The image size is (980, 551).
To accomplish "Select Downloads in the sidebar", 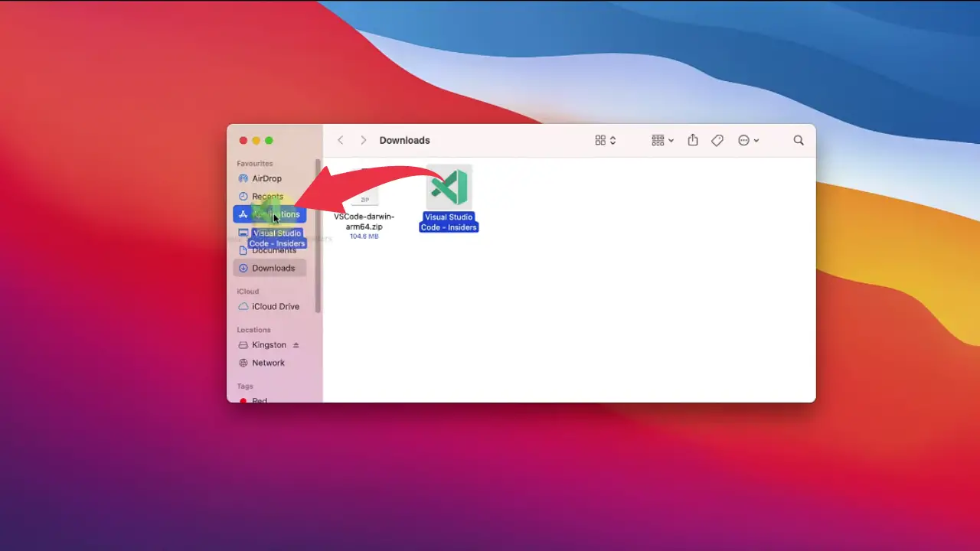I will pyautogui.click(x=269, y=268).
